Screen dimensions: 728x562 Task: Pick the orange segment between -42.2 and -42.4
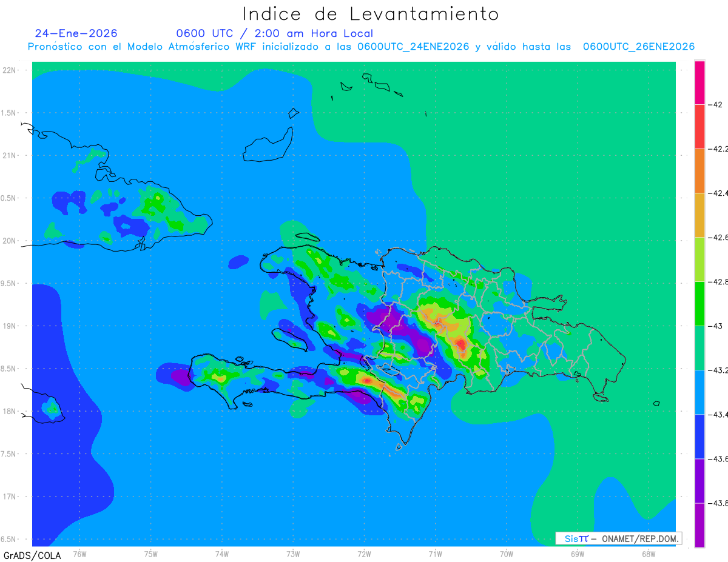[x=699, y=171]
